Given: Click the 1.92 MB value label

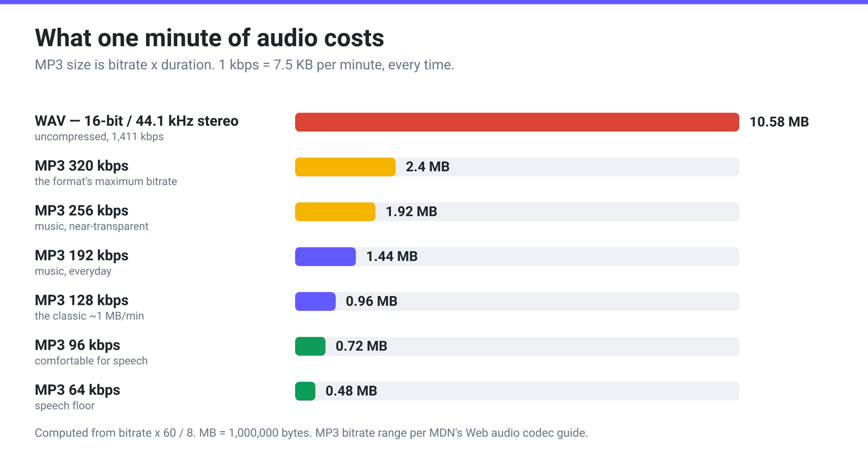Looking at the screenshot, I should click(x=411, y=212).
